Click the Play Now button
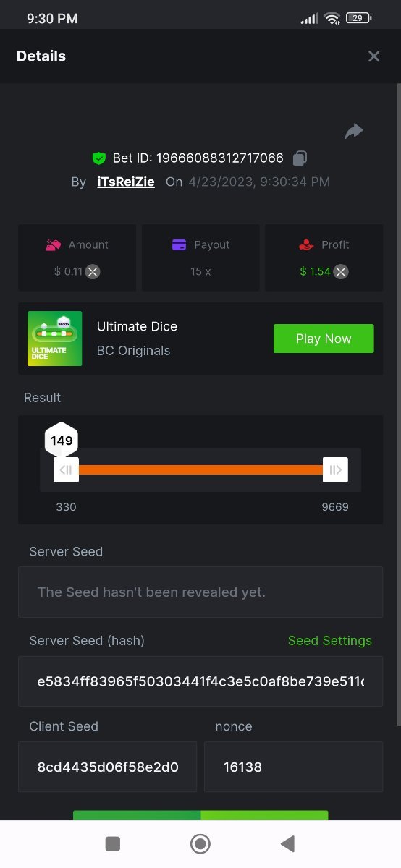Image resolution: width=401 pixels, height=868 pixels. 324,339
